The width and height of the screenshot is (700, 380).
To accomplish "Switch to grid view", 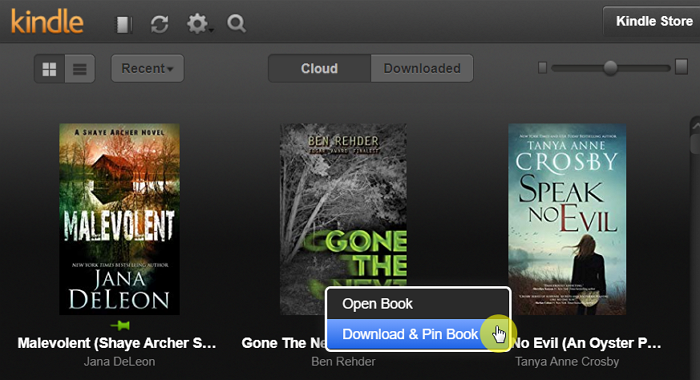I will pyautogui.click(x=50, y=69).
